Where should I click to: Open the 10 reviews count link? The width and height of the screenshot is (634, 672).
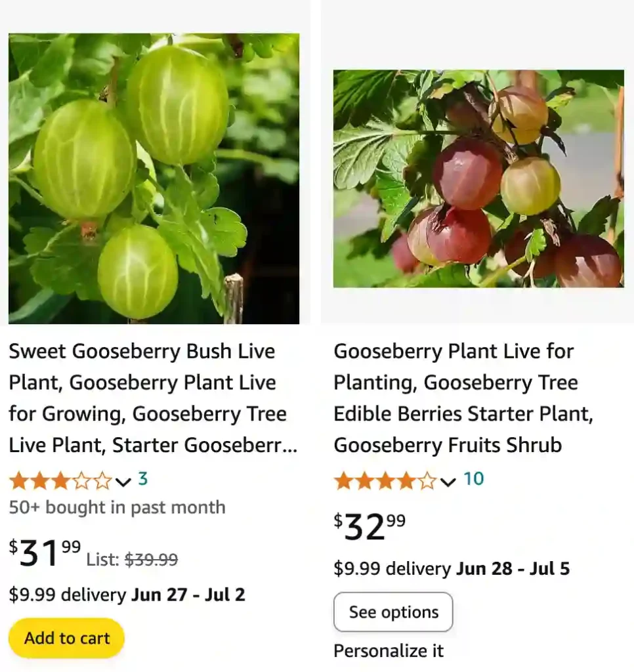(x=473, y=480)
